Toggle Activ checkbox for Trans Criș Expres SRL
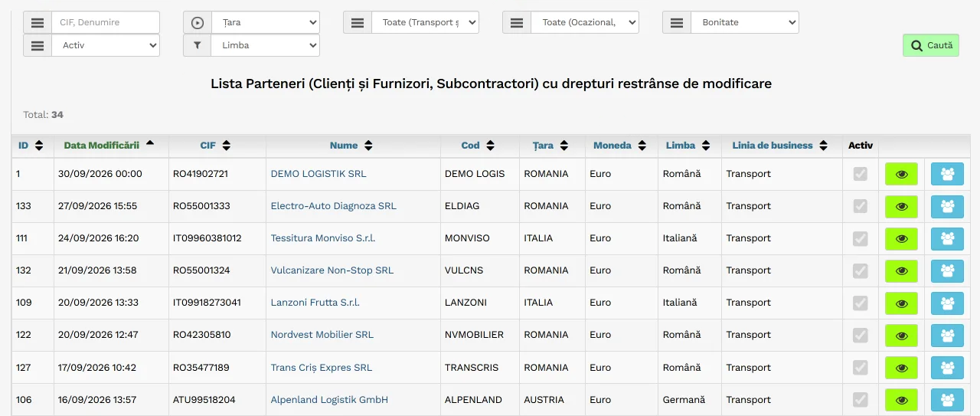The height and width of the screenshot is (416, 980). (861, 367)
